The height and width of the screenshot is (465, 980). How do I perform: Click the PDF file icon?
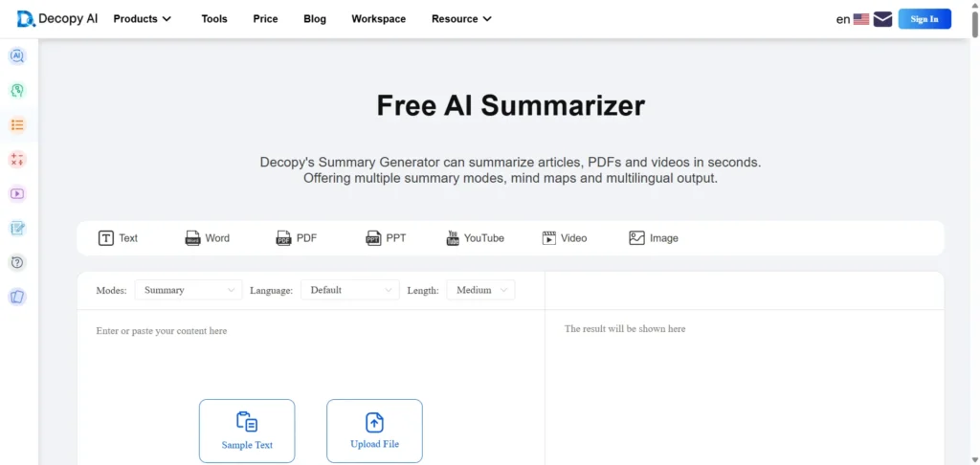283,238
